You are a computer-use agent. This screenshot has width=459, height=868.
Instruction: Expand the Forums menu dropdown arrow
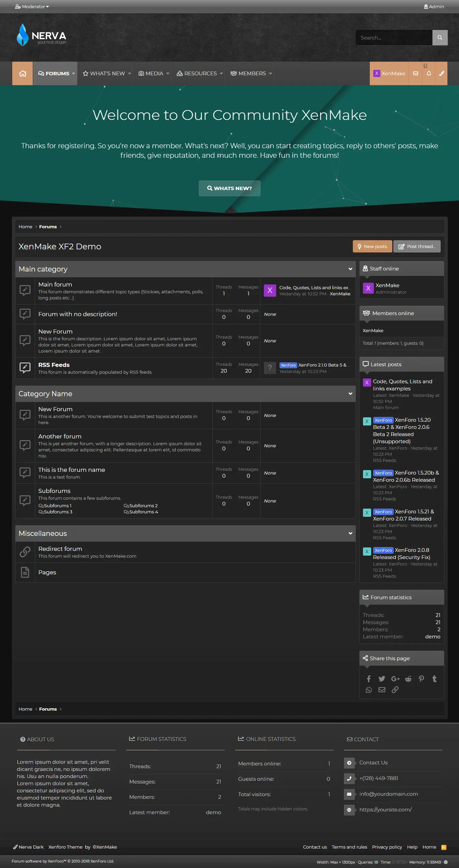pos(74,73)
